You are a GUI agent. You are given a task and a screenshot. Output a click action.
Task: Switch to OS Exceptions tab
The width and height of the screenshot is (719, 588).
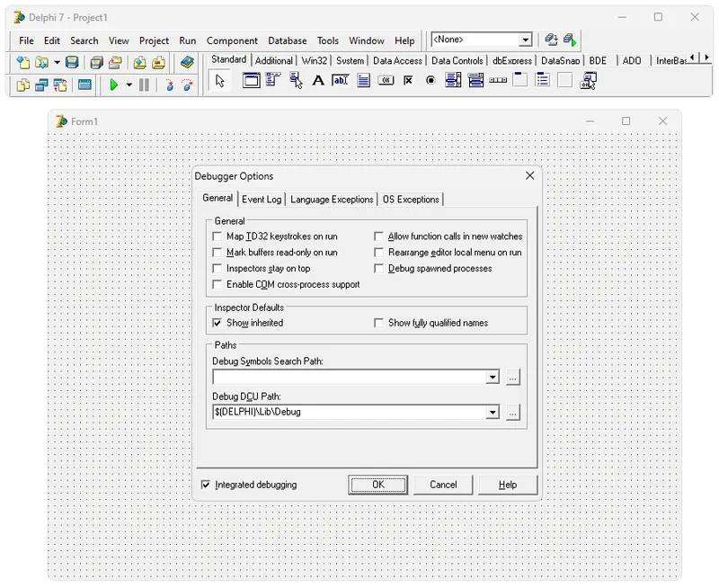click(x=411, y=200)
